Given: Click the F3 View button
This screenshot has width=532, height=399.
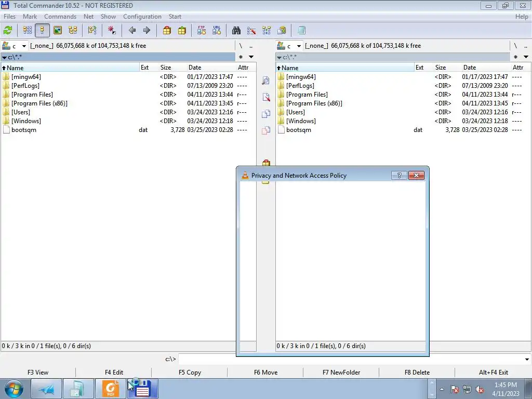Looking at the screenshot, I should [x=38, y=372].
